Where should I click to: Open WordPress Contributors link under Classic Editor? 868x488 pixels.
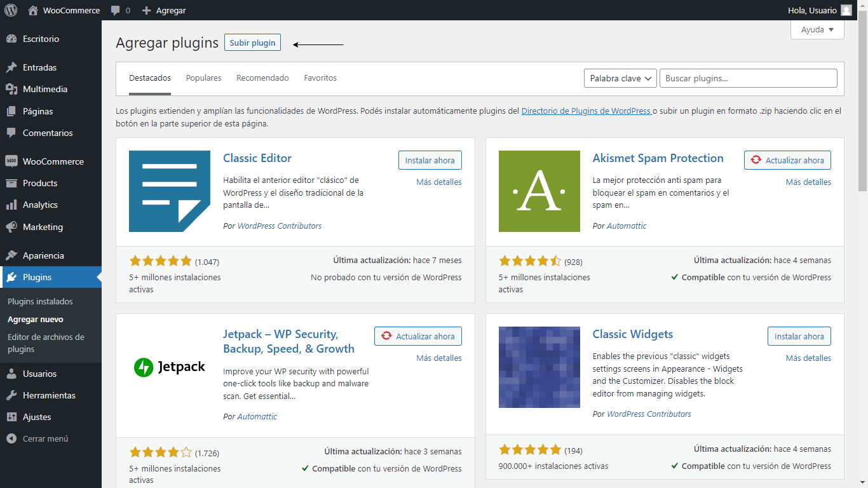click(280, 226)
